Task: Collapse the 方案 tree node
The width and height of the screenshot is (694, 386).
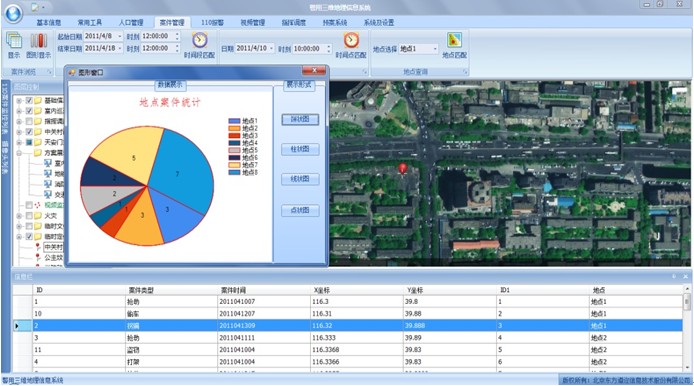Action: coord(19,153)
